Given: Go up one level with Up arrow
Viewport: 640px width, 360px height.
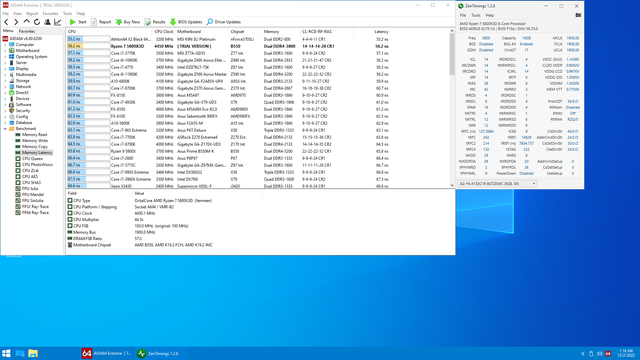Looking at the screenshot, I should 27,22.
